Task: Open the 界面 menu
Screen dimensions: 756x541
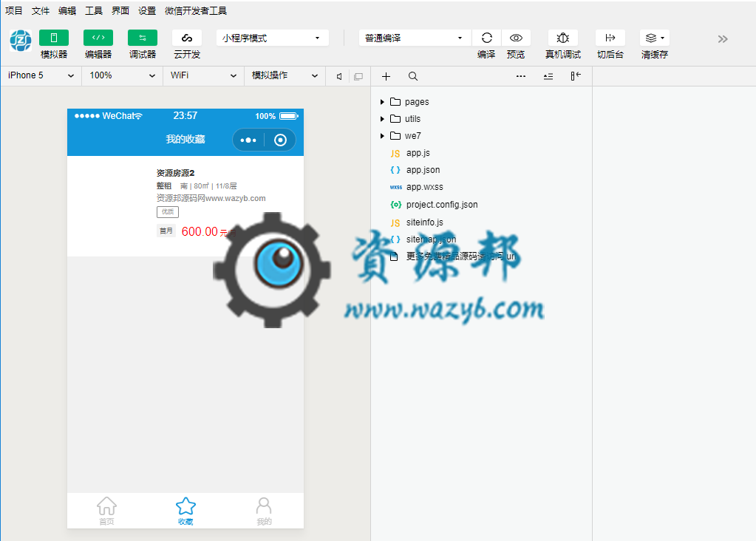Action: 120,10
